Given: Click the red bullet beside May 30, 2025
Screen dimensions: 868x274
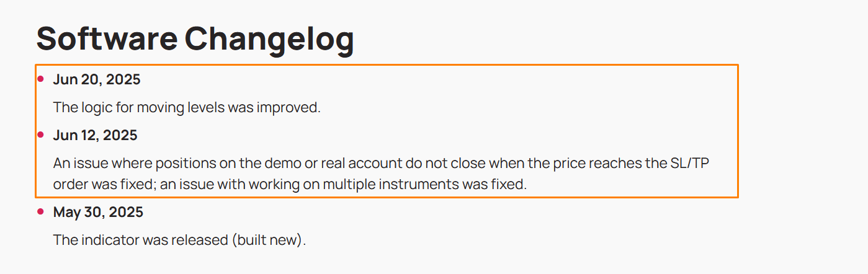Looking at the screenshot, I should pyautogui.click(x=41, y=212).
